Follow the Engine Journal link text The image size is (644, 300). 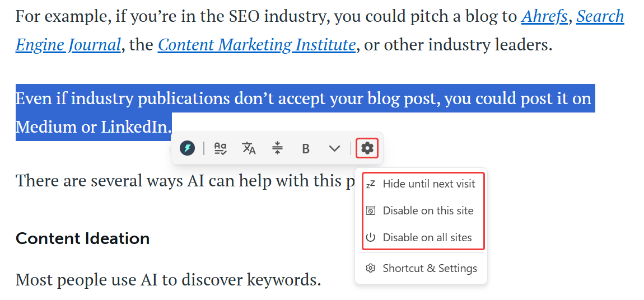[68, 45]
